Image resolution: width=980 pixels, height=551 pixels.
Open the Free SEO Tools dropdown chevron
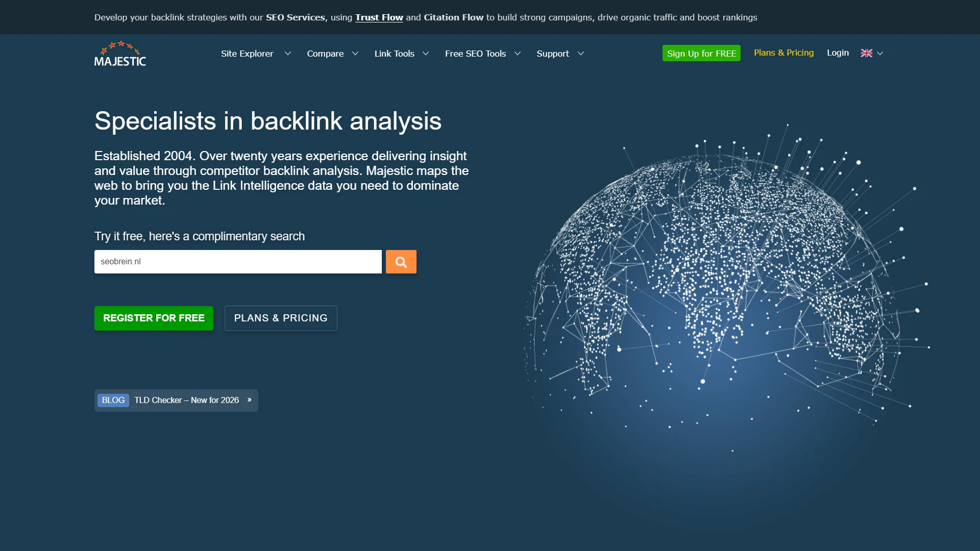518,54
